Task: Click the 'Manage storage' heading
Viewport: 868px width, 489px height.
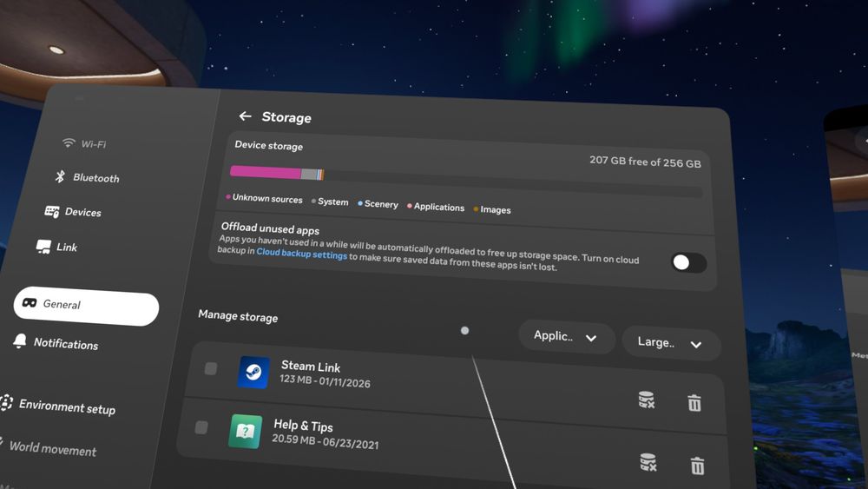Action: [x=238, y=316]
